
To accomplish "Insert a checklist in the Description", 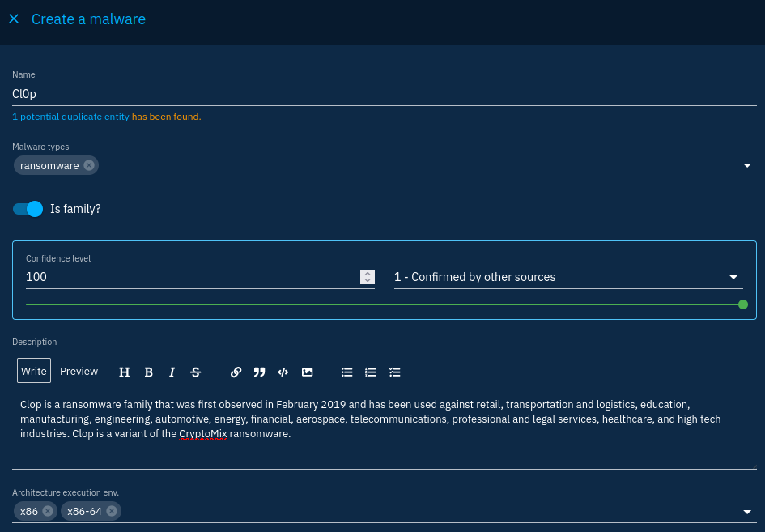I will point(394,372).
